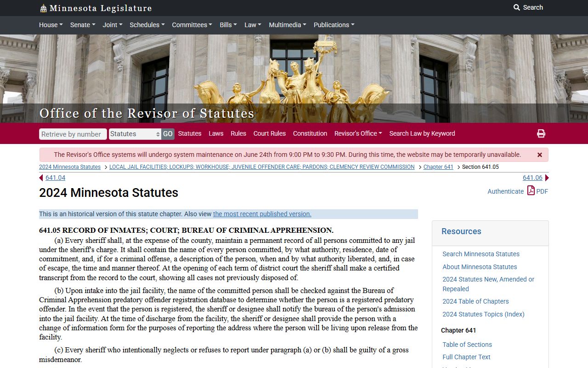The height and width of the screenshot is (368, 588).
Task: Expand the Publications menu
Action: coord(334,25)
